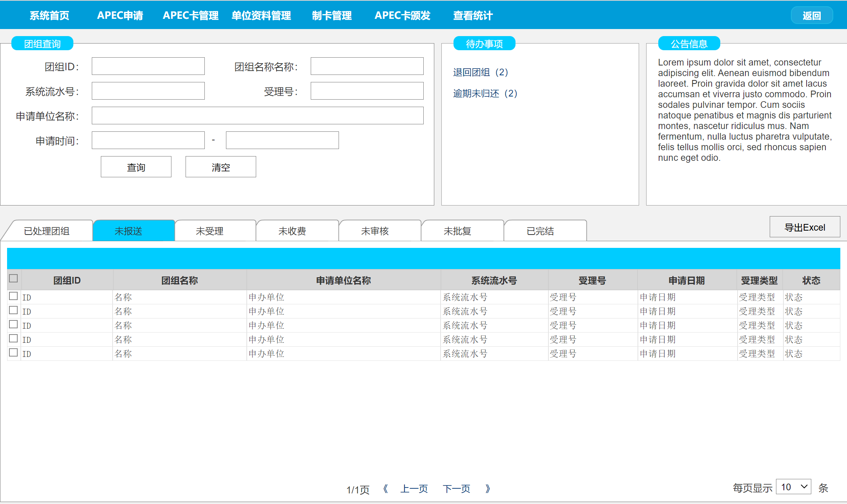847x504 pixels.
Task: Open the 每页显示 rows-per-page dropdown
Action: tap(794, 487)
